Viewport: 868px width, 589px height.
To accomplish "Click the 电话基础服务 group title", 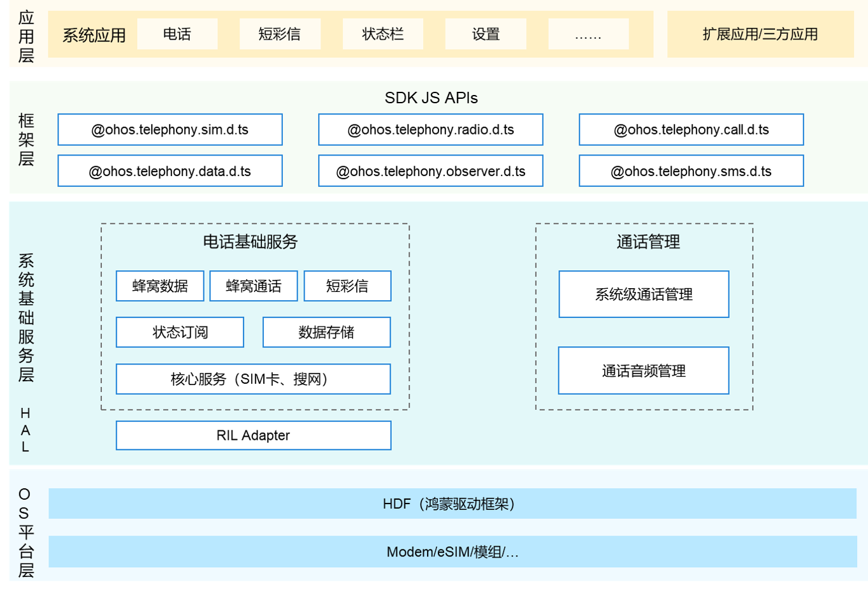I will point(250,242).
